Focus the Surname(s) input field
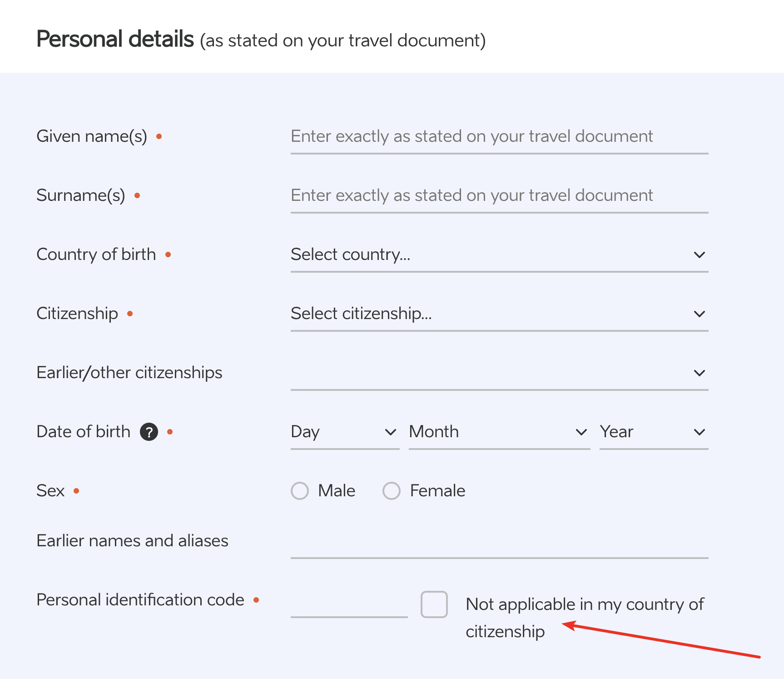The height and width of the screenshot is (679, 784). coord(500,195)
